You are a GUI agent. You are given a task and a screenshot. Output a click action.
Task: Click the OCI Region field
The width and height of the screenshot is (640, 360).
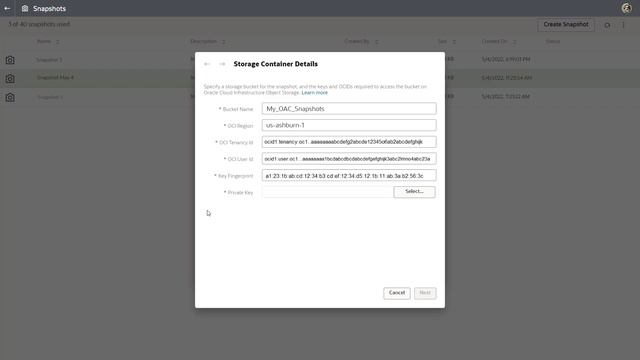tap(349, 125)
